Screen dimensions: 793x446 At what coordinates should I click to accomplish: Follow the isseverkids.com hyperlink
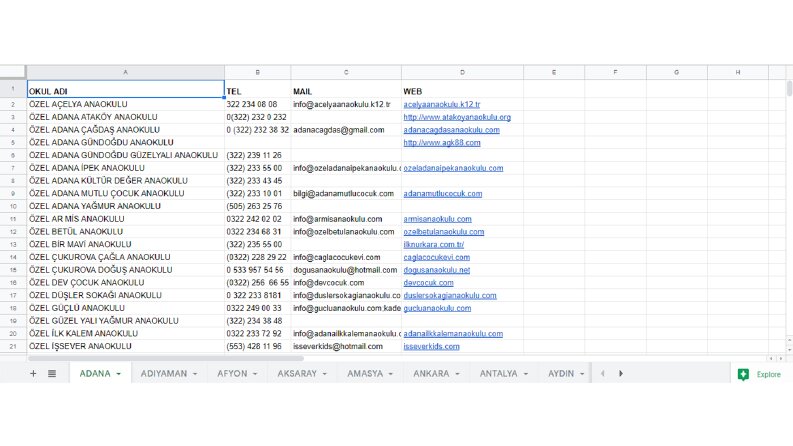tap(431, 346)
